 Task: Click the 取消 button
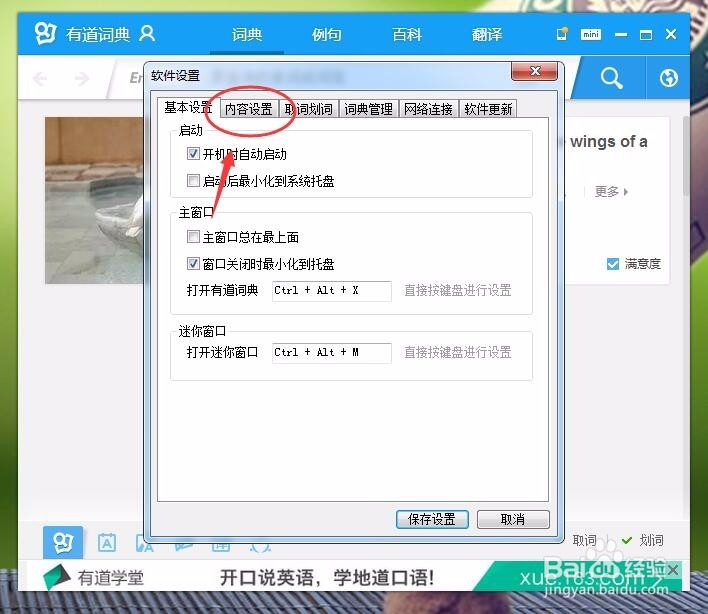pos(513,519)
